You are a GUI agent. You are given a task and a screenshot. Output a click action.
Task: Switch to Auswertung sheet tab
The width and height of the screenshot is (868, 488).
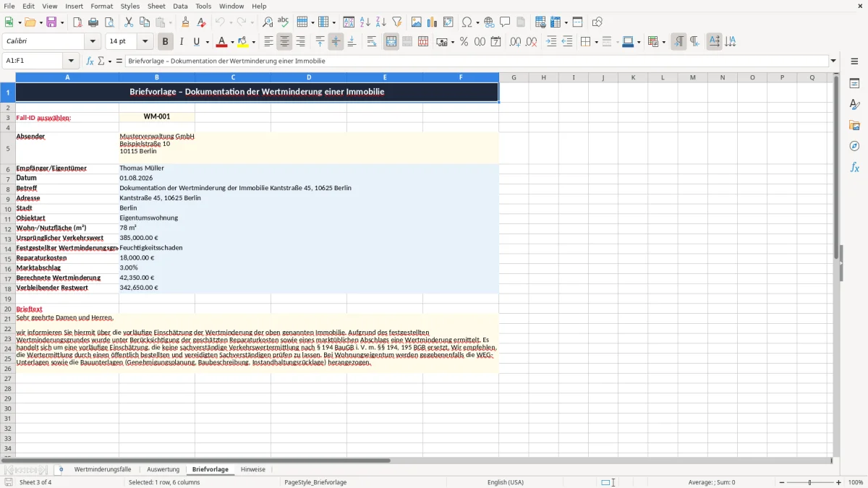click(163, 469)
